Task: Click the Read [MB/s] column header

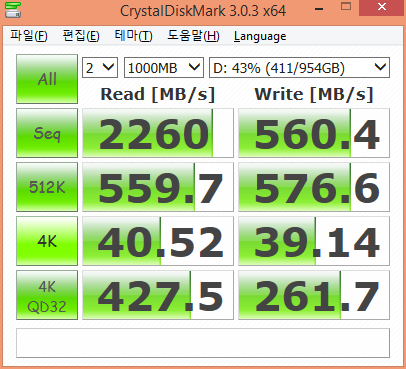Action: [158, 94]
